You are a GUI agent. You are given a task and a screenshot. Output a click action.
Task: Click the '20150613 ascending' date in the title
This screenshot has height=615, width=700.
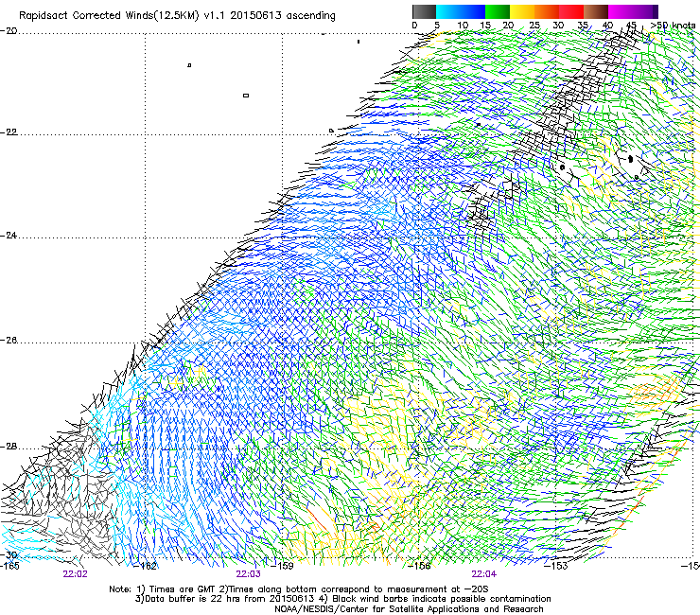click(x=283, y=16)
